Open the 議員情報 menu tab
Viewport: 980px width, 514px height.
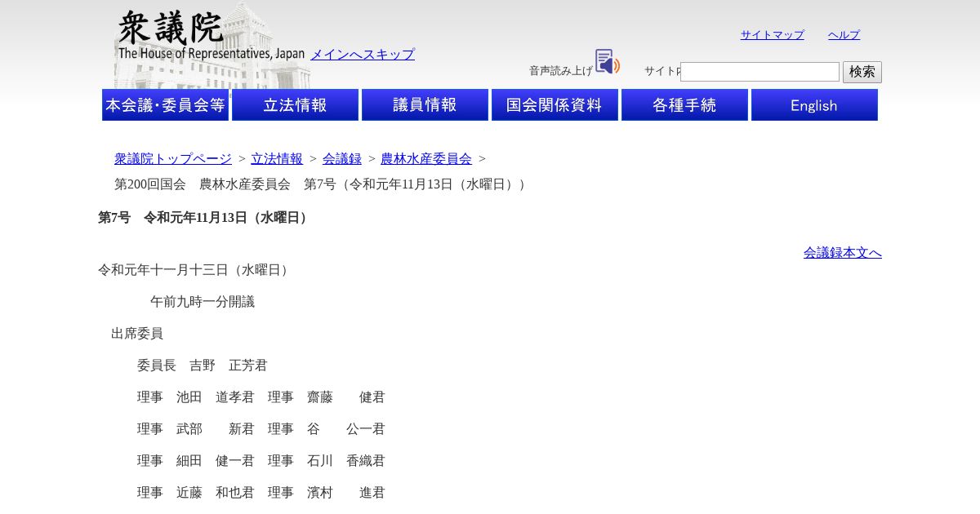(x=425, y=105)
